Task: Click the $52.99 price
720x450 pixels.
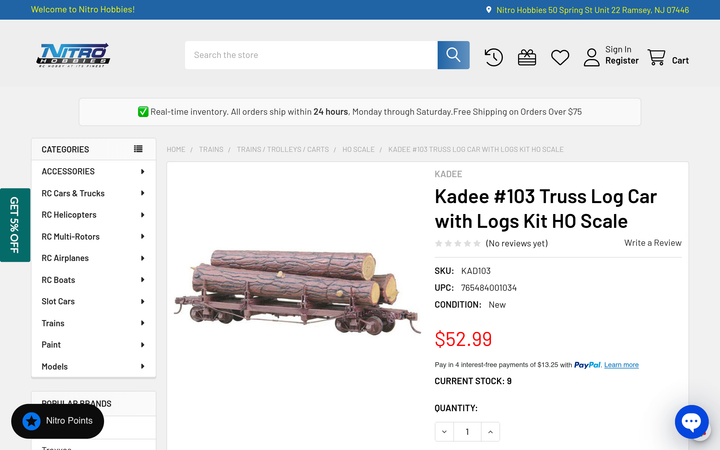Action: coord(463,339)
